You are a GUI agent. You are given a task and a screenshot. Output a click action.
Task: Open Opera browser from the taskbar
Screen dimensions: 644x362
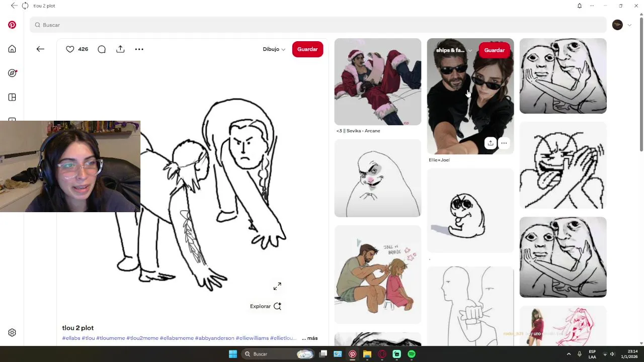[x=382, y=354]
